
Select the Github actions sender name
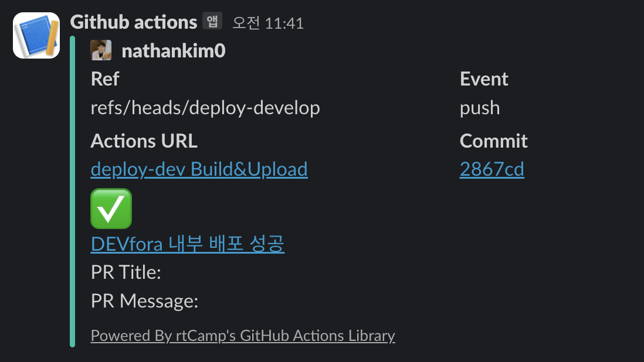pos(134,21)
